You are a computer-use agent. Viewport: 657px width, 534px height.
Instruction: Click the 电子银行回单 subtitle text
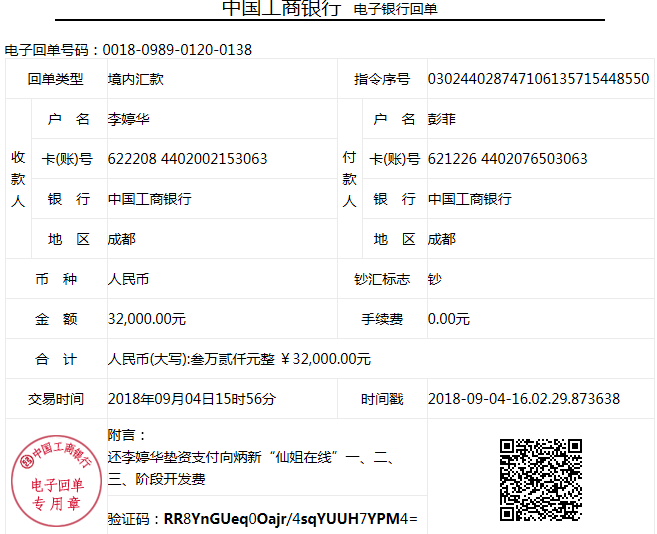tap(396, 10)
